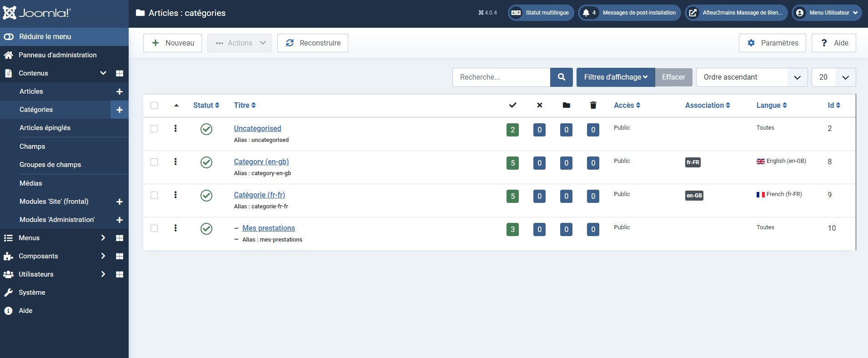Click archived items count for Uncategorised

pyautogui.click(x=566, y=130)
